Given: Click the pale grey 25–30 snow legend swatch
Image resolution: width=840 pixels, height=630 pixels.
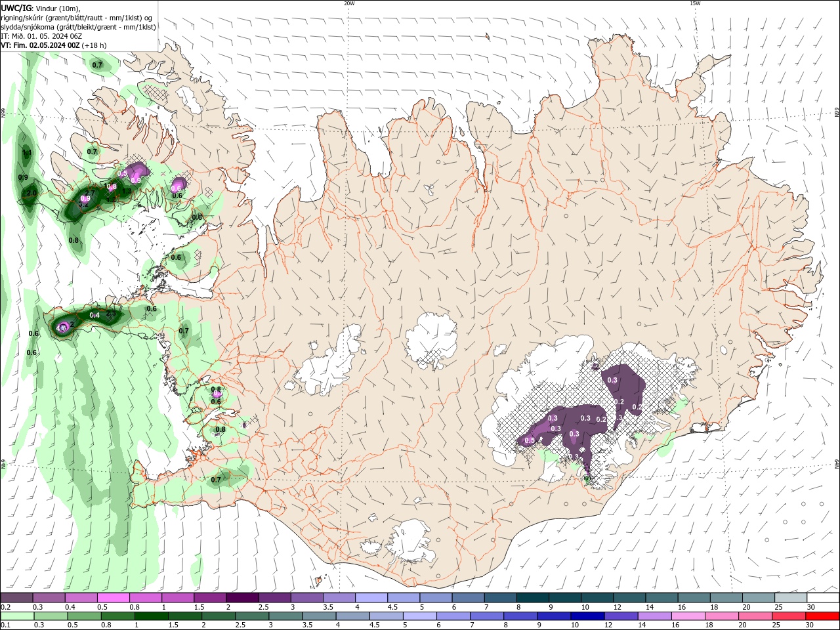Looking at the screenshot, I should click(790, 598).
